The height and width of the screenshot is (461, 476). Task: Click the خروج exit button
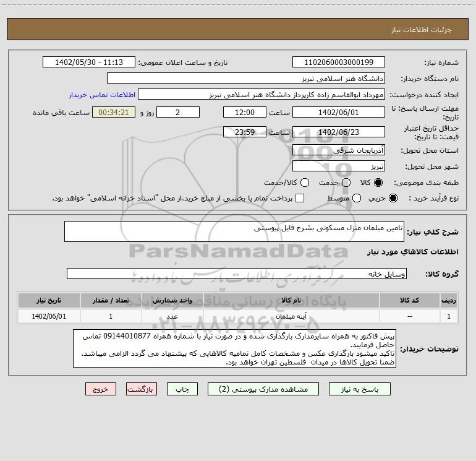click(101, 389)
